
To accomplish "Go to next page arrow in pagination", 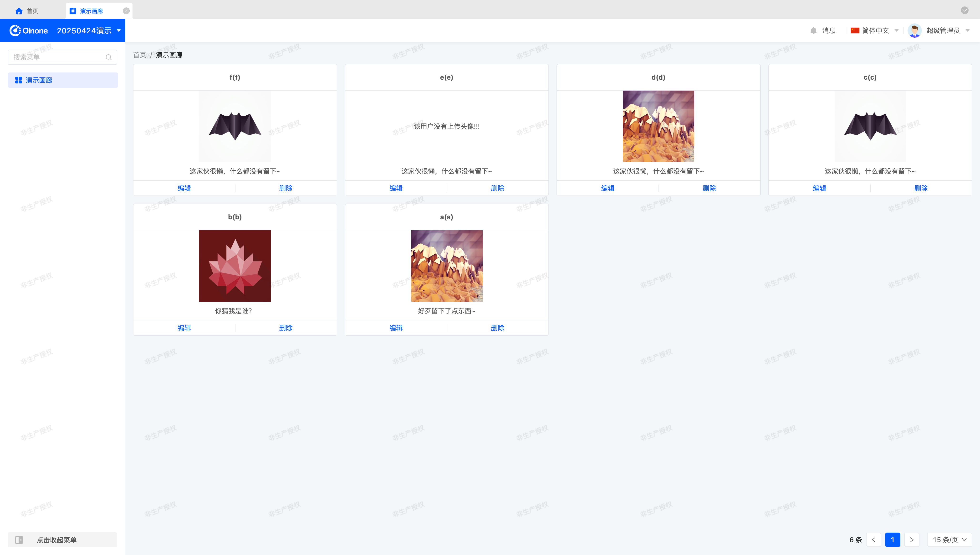I will coord(912,540).
